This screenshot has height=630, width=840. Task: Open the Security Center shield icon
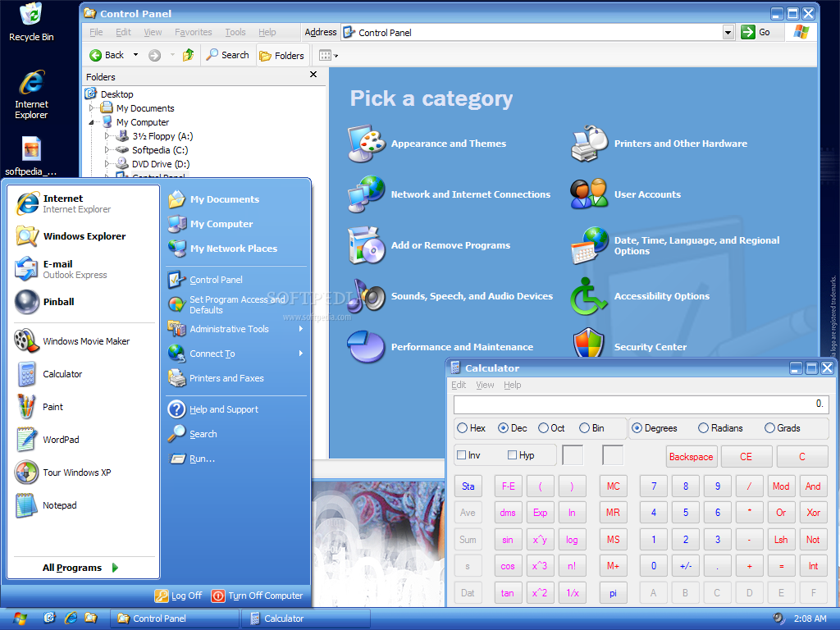tap(589, 344)
